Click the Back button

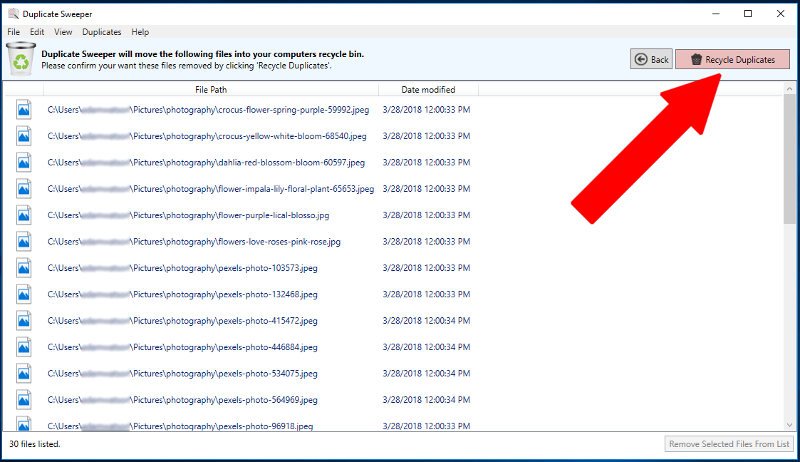click(652, 59)
